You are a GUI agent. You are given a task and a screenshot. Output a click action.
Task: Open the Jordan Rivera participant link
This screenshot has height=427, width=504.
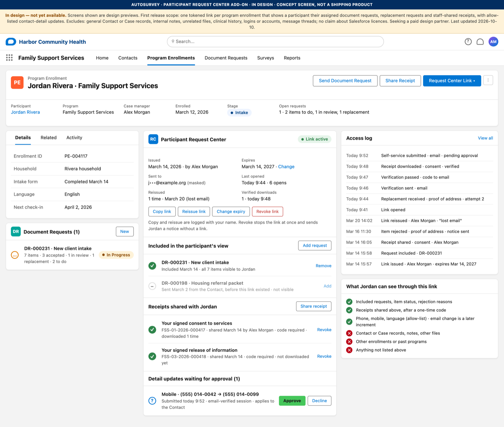coord(26,112)
